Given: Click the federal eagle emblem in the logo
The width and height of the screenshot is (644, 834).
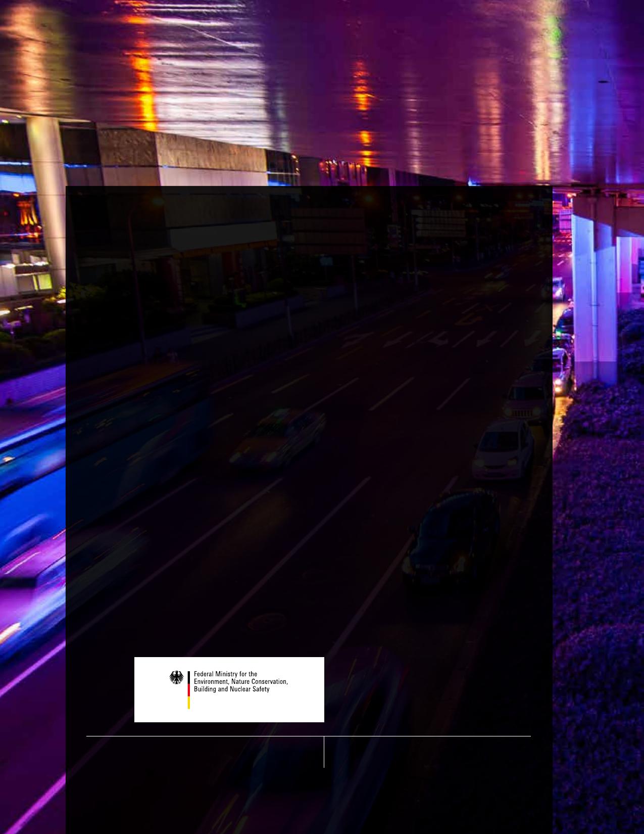Looking at the screenshot, I should point(176,678).
